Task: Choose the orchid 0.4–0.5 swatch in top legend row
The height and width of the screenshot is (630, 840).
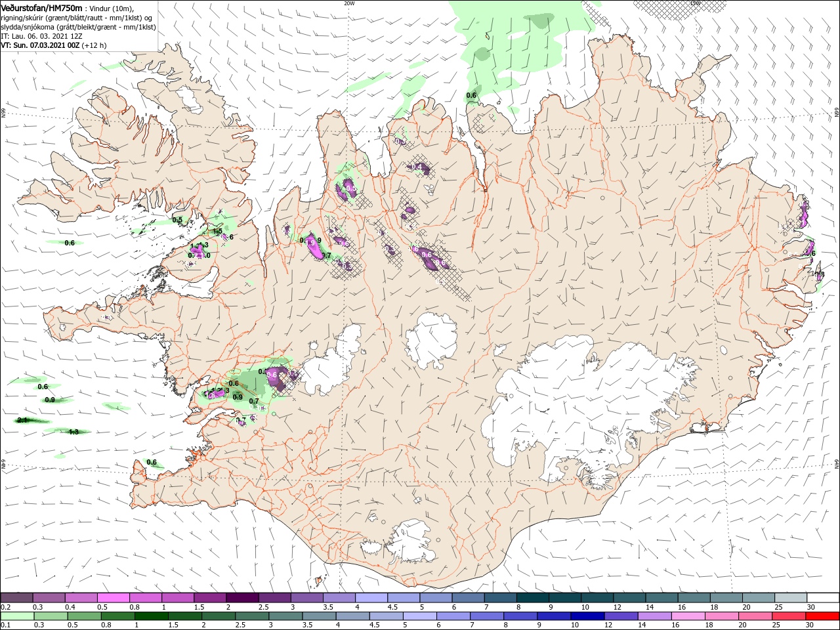Action: click(x=81, y=598)
